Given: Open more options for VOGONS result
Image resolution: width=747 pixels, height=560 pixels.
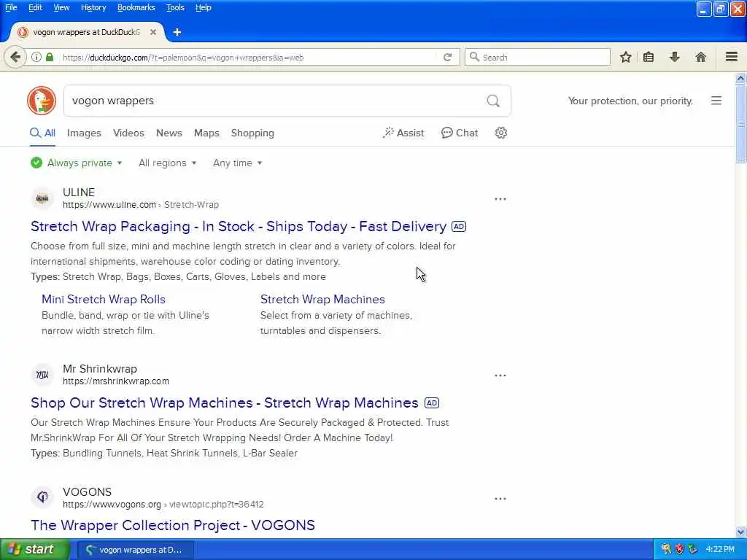Looking at the screenshot, I should 500,499.
